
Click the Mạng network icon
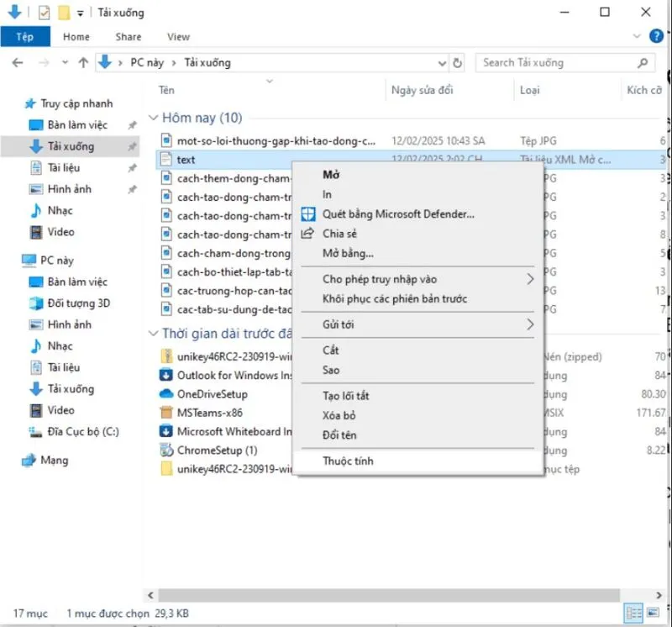29,461
